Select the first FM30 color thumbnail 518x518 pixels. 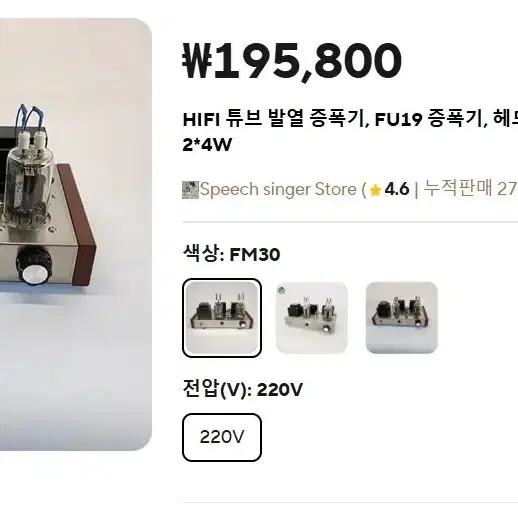click(222, 318)
